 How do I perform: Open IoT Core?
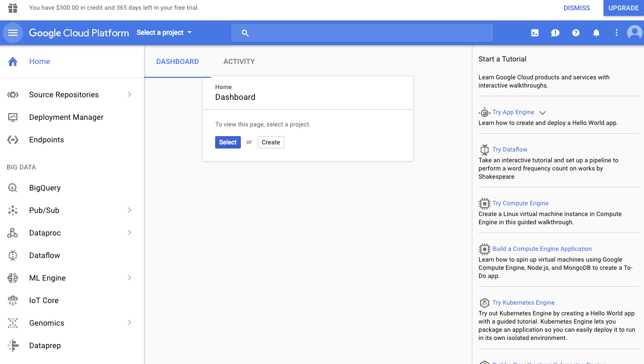(x=44, y=301)
